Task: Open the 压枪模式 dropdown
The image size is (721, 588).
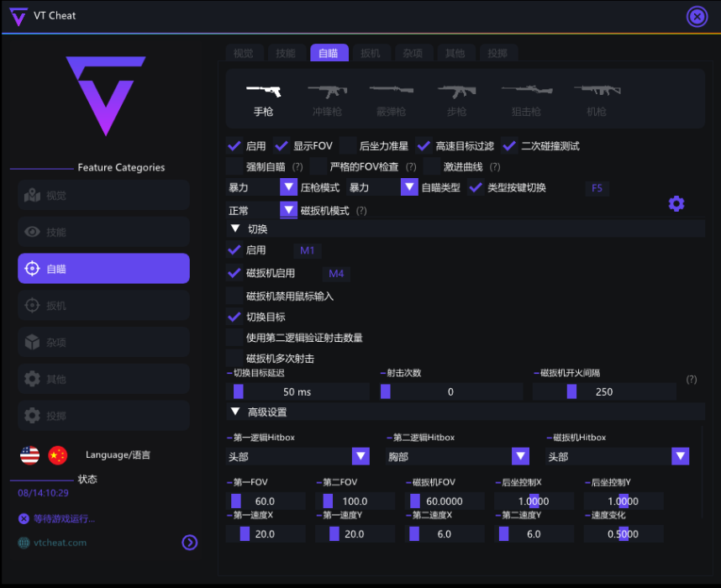Action: tap(261, 187)
